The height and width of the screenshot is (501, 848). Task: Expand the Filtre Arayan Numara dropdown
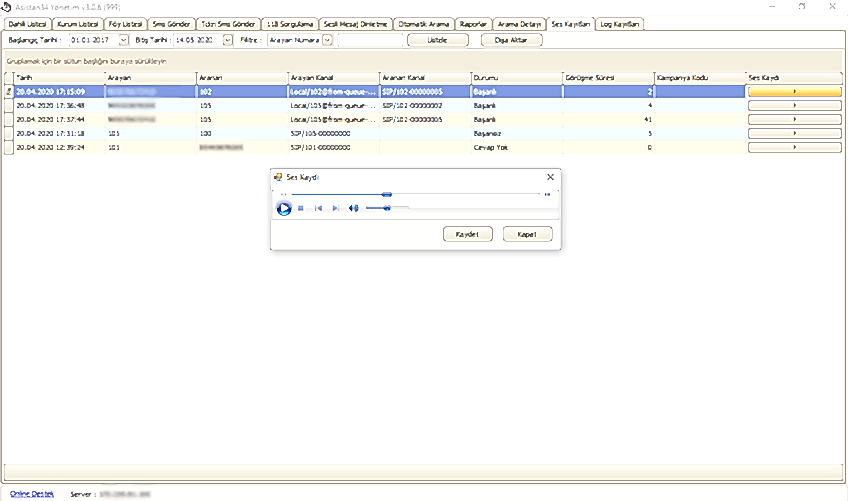coord(327,40)
